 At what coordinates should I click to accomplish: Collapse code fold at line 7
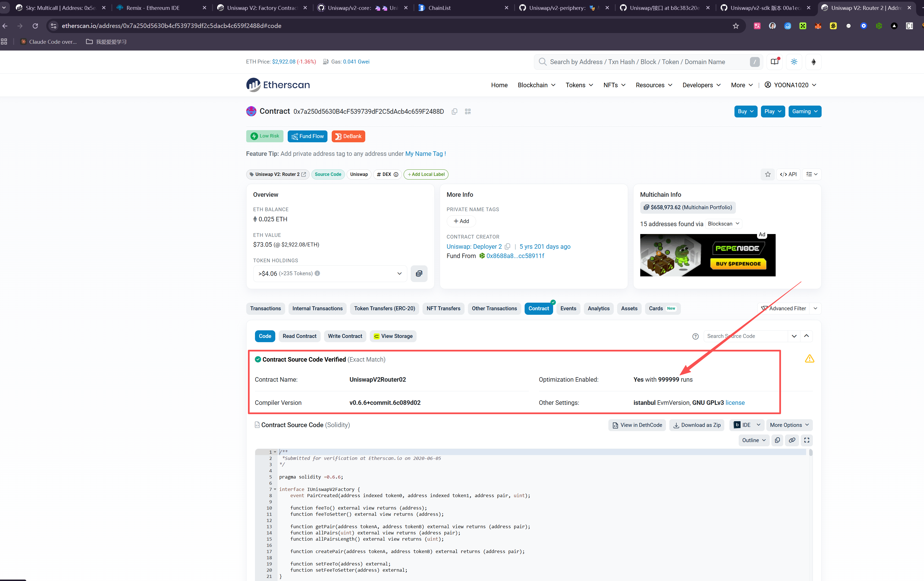[275, 489]
